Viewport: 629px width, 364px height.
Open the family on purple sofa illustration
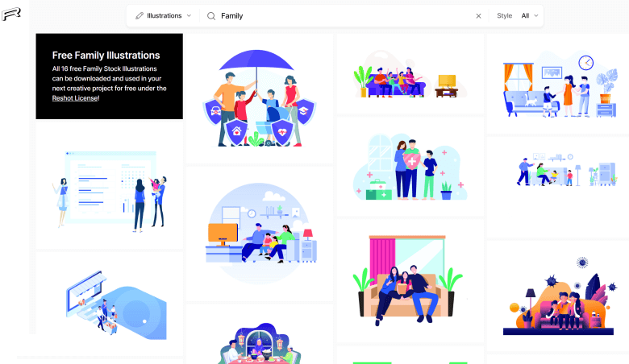click(x=410, y=74)
